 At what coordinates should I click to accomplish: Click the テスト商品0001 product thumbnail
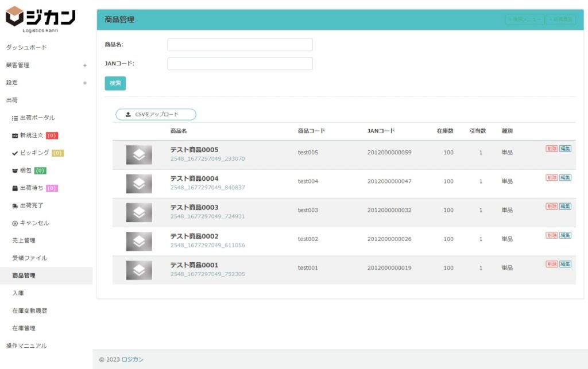139,270
